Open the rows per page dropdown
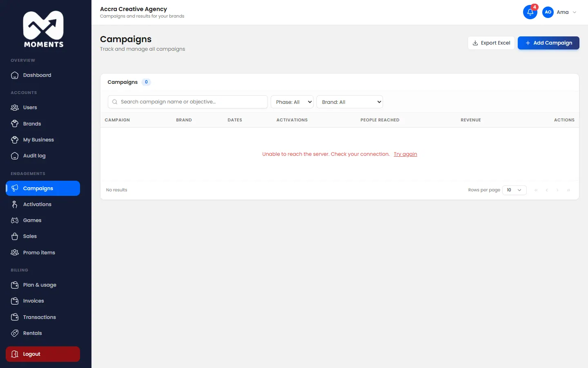Viewport: 588px width, 368px height. pos(514,190)
